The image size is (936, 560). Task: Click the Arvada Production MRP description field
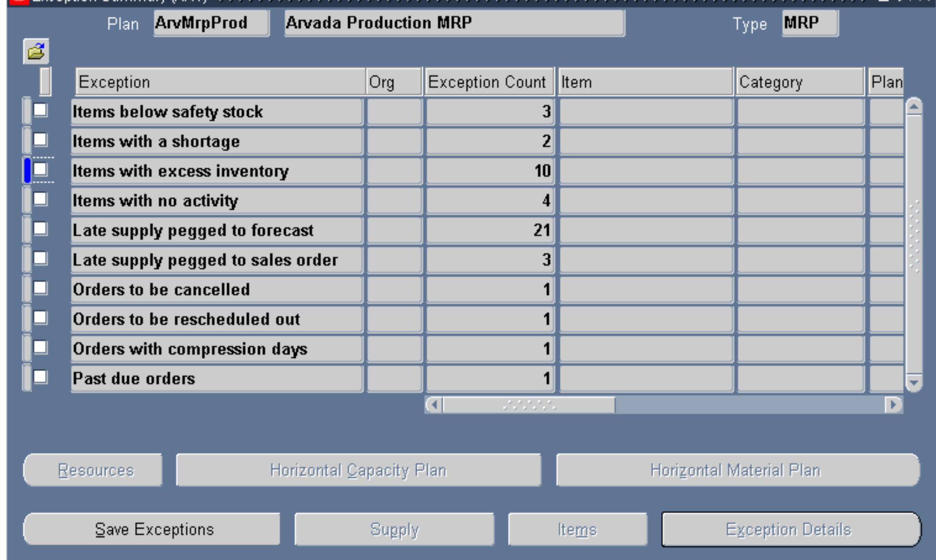click(x=454, y=23)
